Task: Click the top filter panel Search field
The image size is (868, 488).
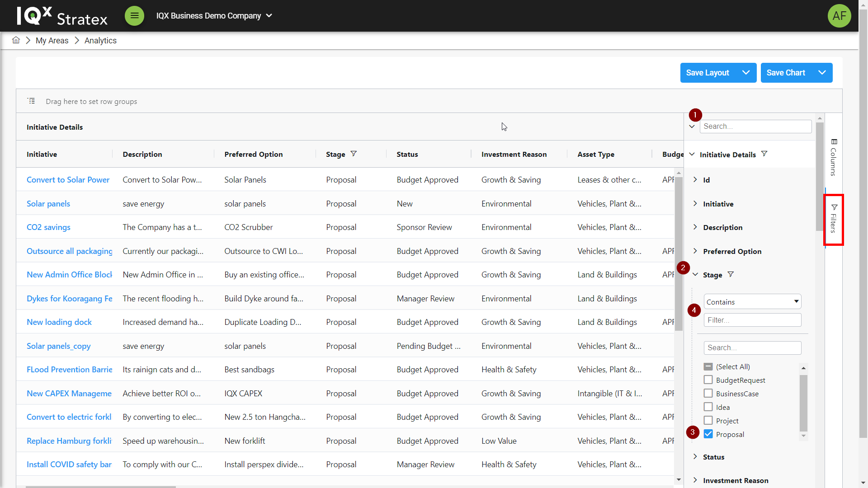Action: 755,127
